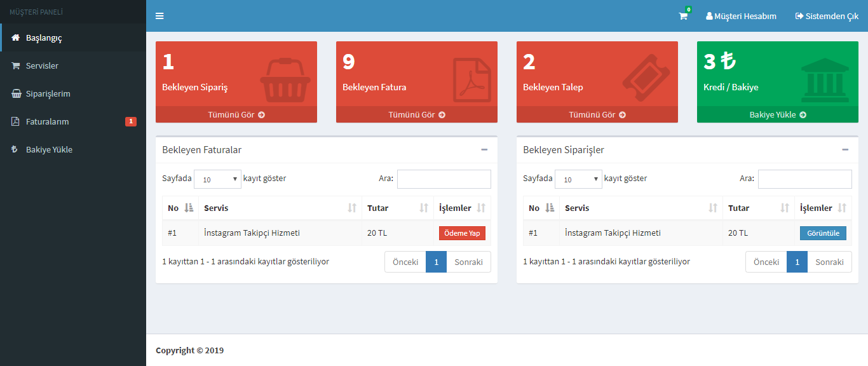Sort Bekleyen Faturalar by İşlemler column icon

point(481,208)
